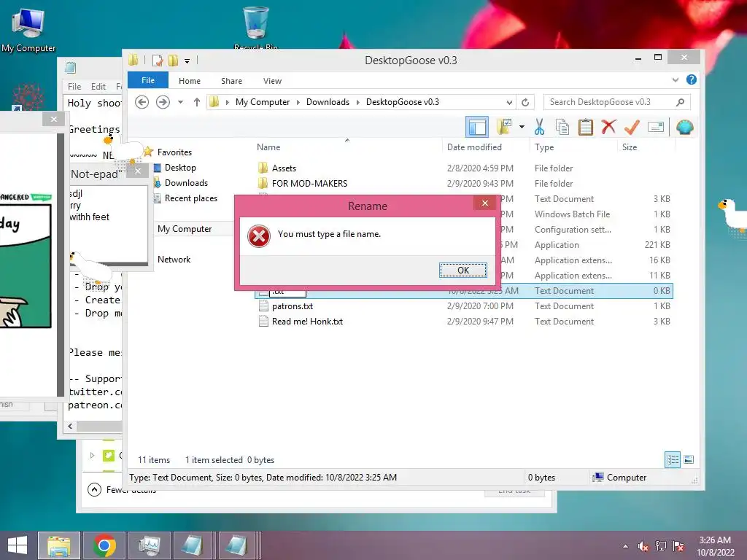Viewport: 747px width, 560px height.
Task: Click Notepad horizontal scrollbar left arrow
Action: (71, 426)
